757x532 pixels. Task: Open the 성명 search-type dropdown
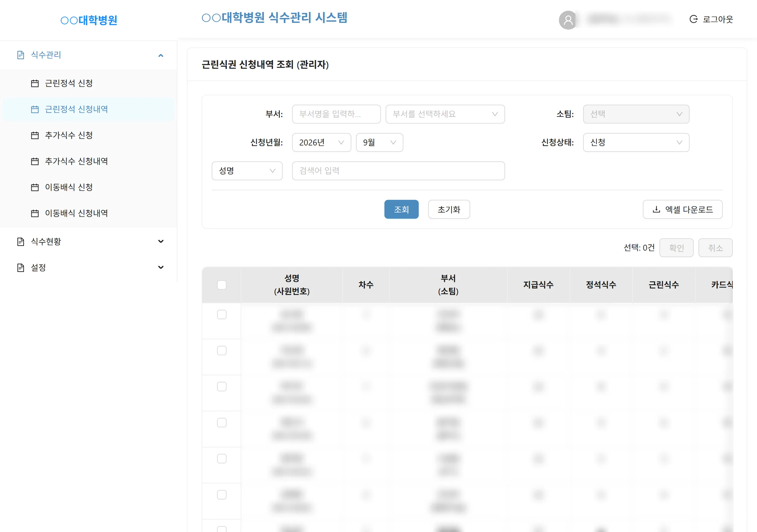[x=247, y=171]
